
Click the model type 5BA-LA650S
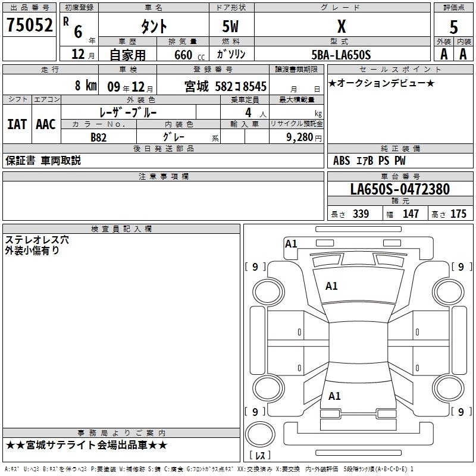341,55
